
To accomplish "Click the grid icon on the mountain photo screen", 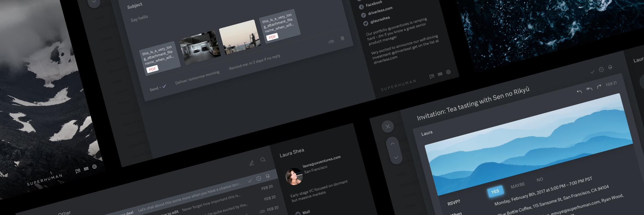I will coord(86,169).
